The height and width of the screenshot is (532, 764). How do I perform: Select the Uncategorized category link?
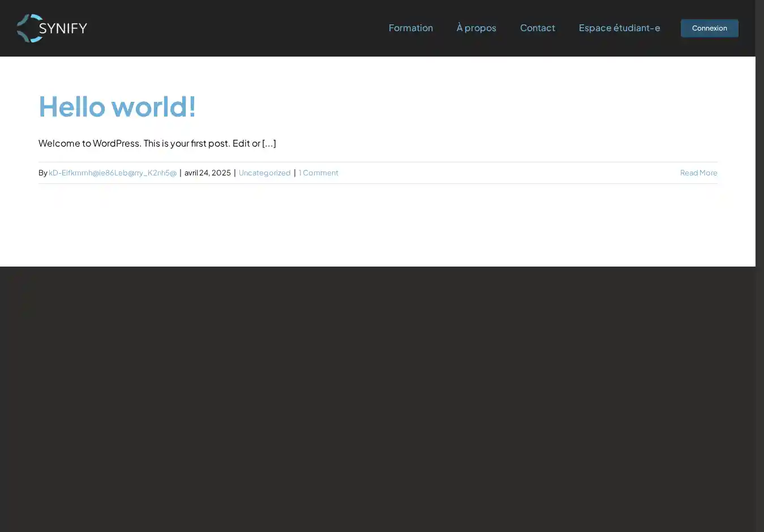264,173
